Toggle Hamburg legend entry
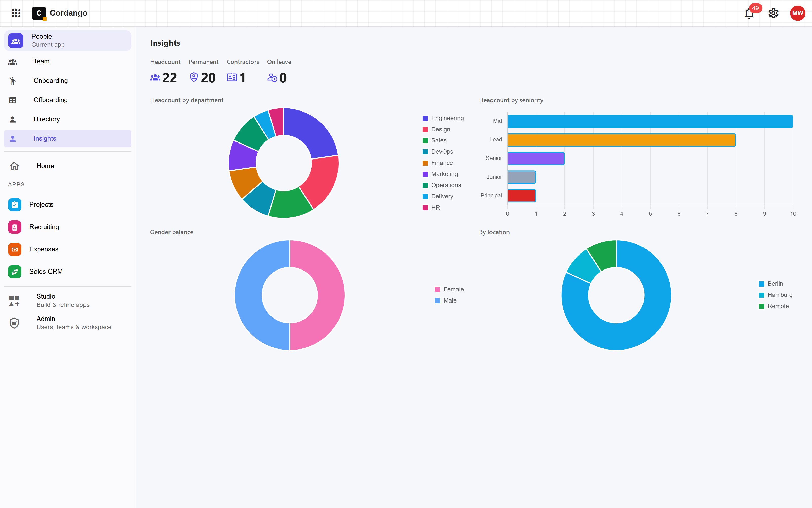The width and height of the screenshot is (812, 508). tap(776, 295)
